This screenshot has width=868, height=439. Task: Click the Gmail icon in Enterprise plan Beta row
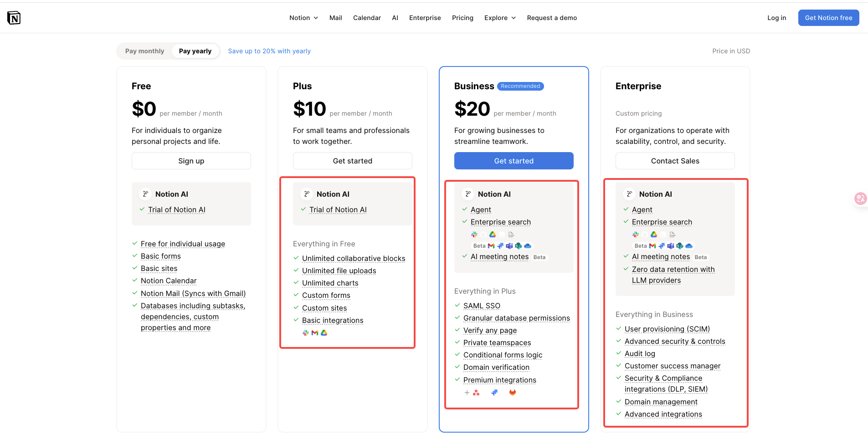(x=652, y=246)
